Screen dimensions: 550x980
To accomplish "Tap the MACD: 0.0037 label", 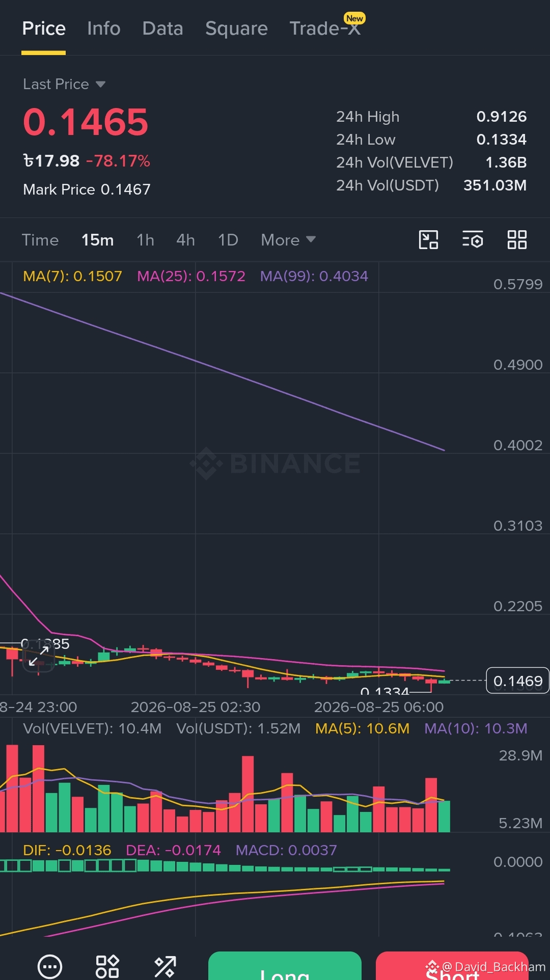I will point(286,850).
